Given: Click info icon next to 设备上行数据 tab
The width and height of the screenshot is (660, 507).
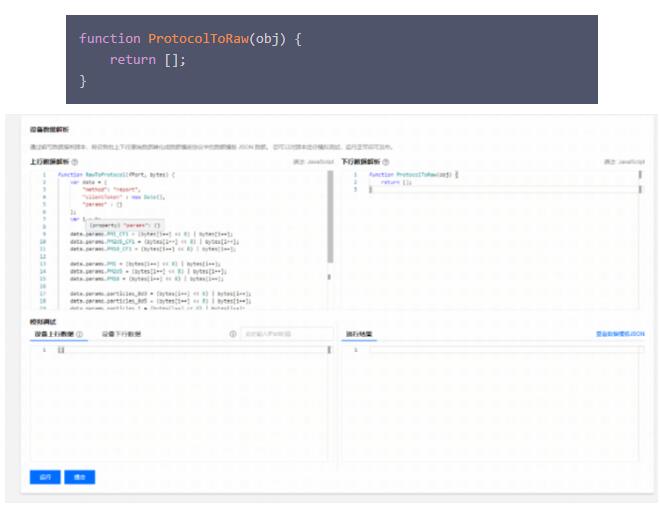Looking at the screenshot, I should (x=80, y=334).
